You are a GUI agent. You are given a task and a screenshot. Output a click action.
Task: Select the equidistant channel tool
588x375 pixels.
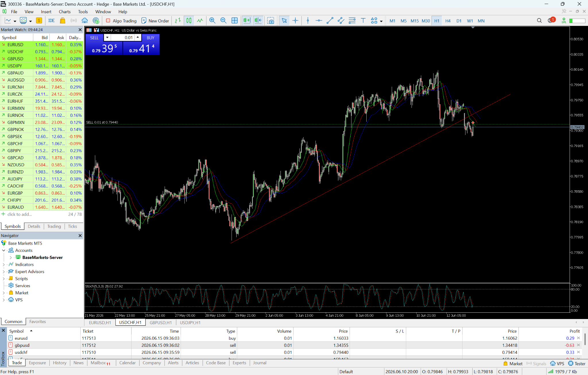click(341, 21)
